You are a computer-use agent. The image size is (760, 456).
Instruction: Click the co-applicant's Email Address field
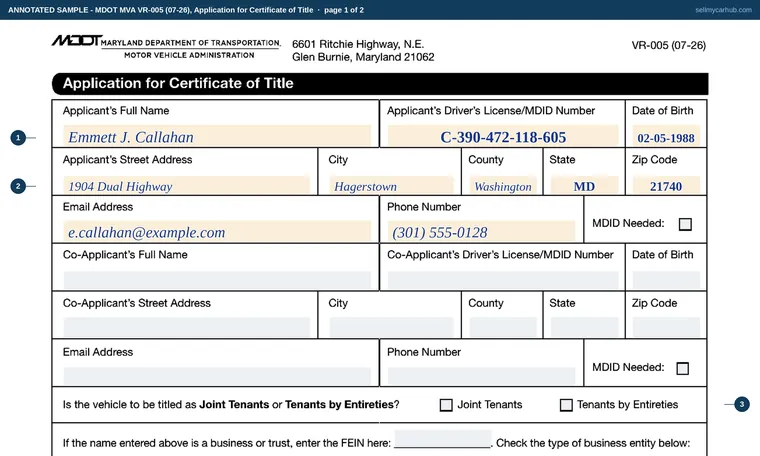[x=217, y=376]
